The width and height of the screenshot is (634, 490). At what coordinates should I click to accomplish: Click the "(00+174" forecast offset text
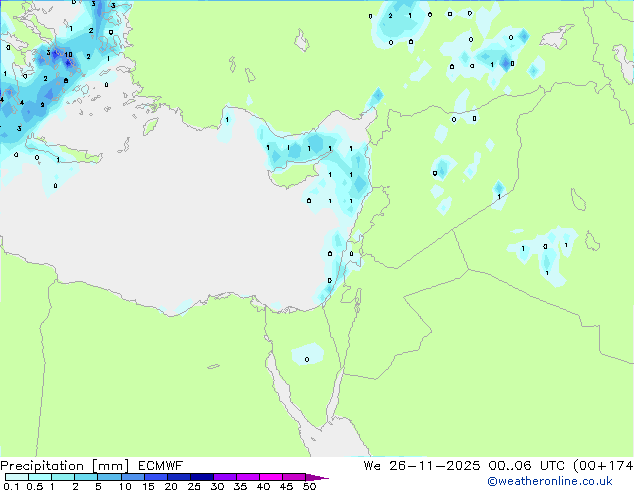point(603,466)
